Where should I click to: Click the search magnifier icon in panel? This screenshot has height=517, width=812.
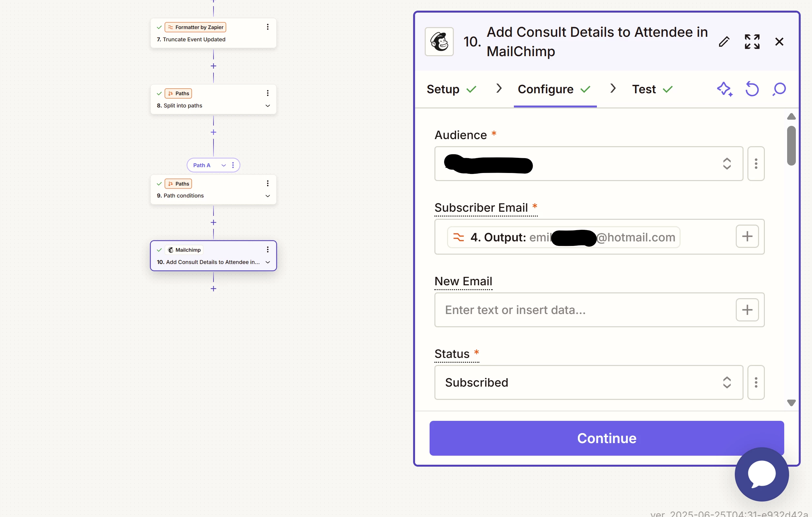pos(779,89)
